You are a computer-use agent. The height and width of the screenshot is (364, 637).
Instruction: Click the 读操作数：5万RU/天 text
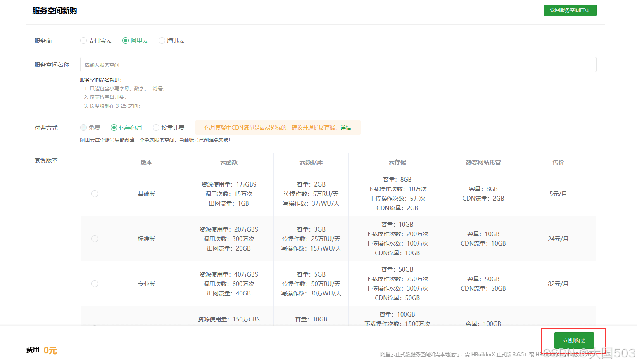tap(311, 194)
